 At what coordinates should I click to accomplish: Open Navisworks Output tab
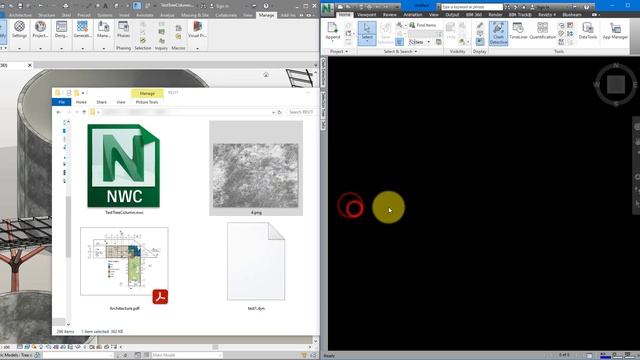(x=452, y=15)
